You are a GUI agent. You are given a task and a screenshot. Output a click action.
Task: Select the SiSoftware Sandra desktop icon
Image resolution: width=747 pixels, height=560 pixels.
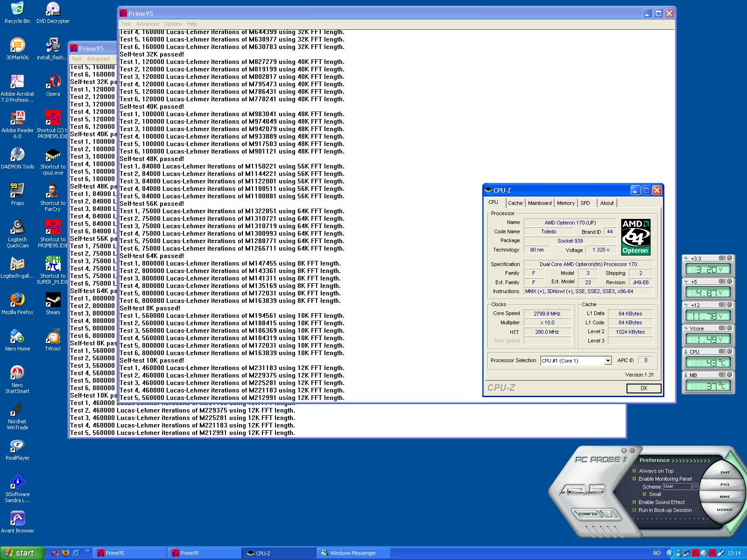click(x=17, y=489)
